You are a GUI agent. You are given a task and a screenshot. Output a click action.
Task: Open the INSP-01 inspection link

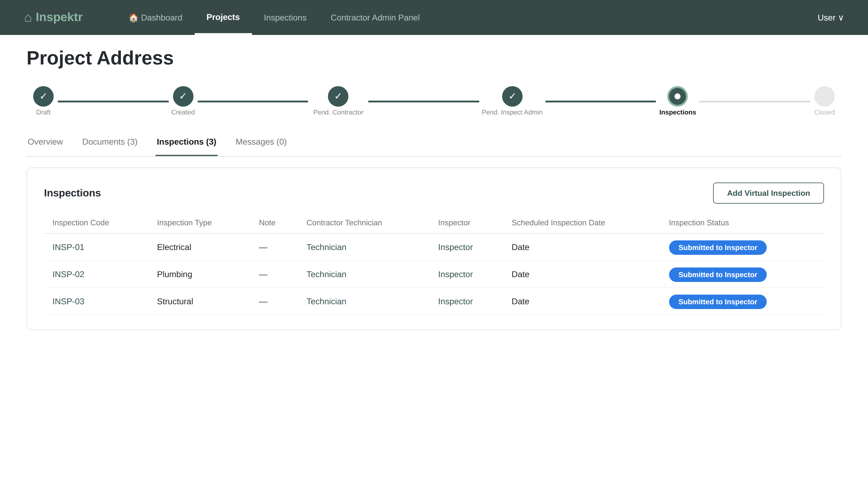pyautogui.click(x=68, y=247)
